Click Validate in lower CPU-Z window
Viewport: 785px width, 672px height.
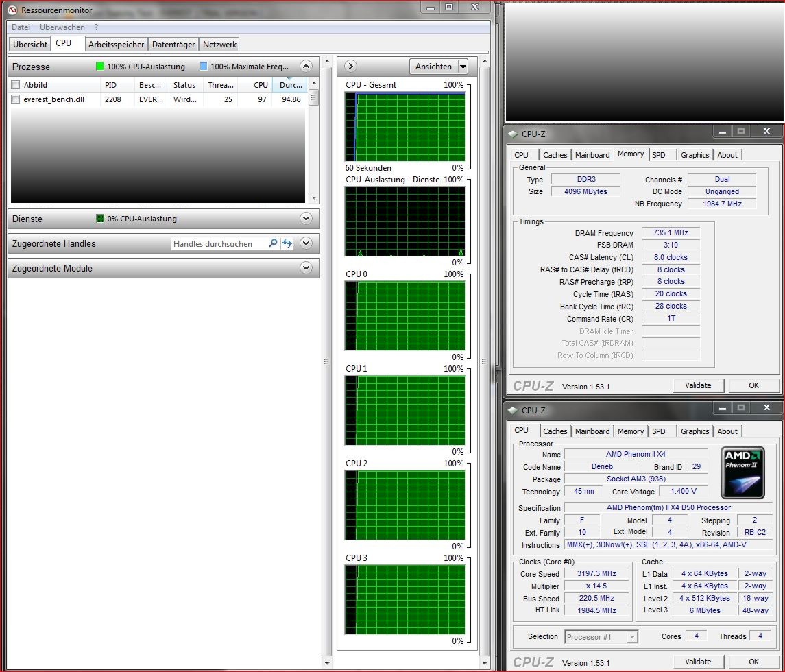[x=698, y=662]
